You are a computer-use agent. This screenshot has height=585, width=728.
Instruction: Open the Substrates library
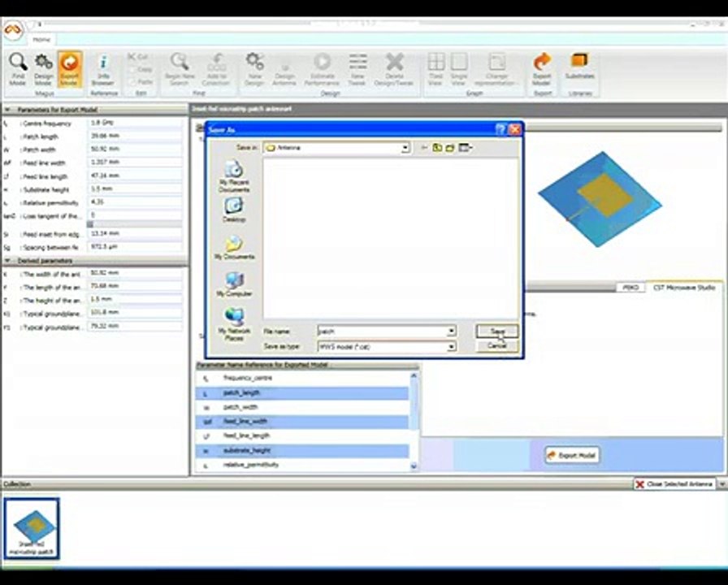[579, 67]
